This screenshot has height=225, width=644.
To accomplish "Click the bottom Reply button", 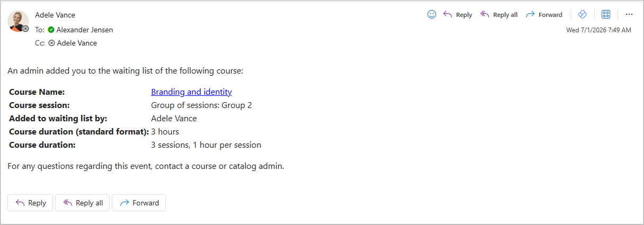I will pyautogui.click(x=30, y=203).
